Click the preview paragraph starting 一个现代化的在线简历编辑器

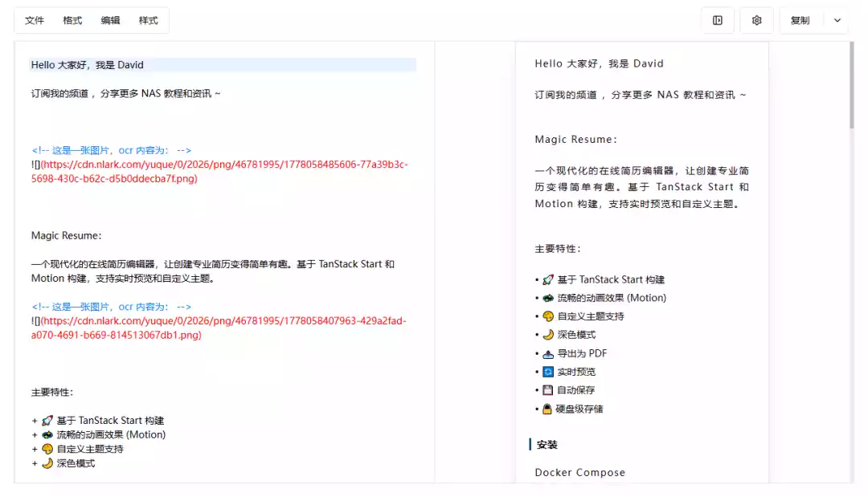[x=641, y=187]
